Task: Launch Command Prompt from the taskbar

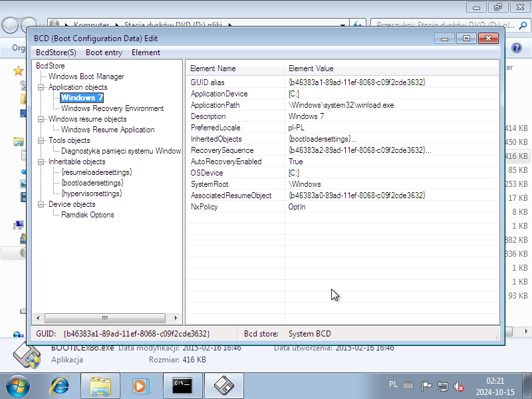Action: click(182, 386)
